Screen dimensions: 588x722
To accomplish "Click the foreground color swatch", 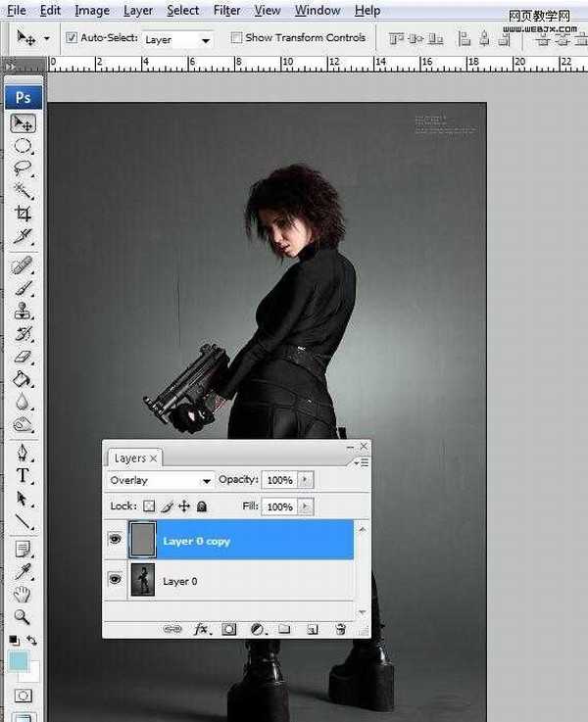I will coord(19,662).
